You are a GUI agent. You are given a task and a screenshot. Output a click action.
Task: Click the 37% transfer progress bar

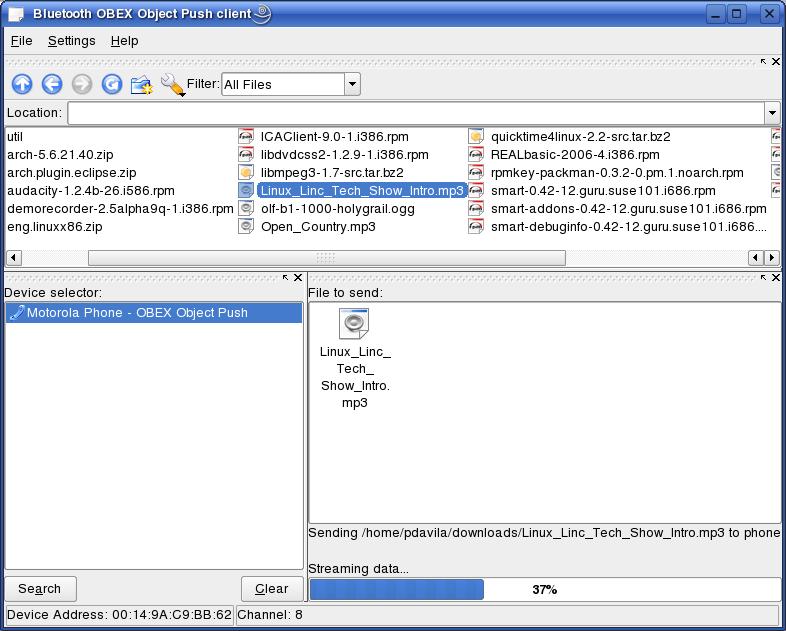click(544, 590)
